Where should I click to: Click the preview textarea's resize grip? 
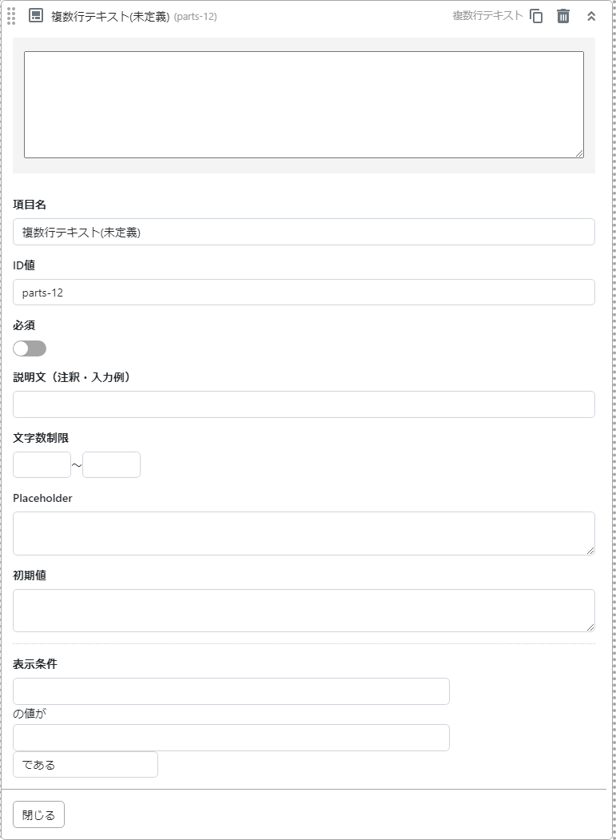point(579,153)
